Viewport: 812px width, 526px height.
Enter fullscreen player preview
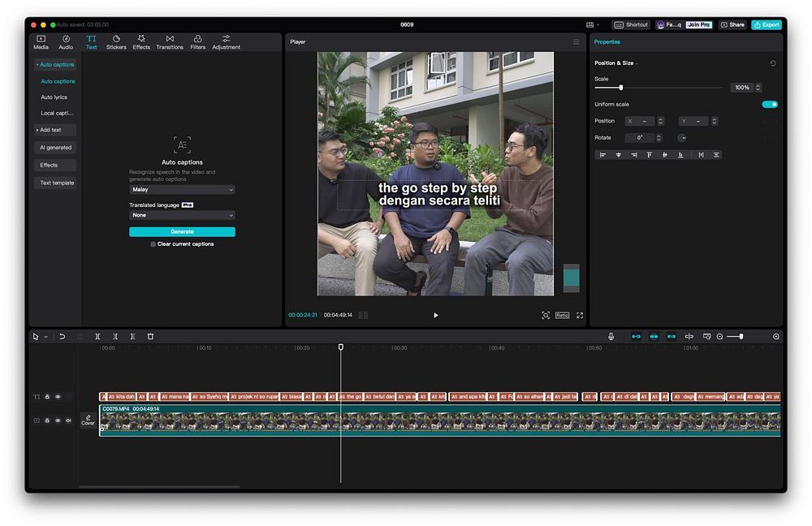pyautogui.click(x=580, y=315)
